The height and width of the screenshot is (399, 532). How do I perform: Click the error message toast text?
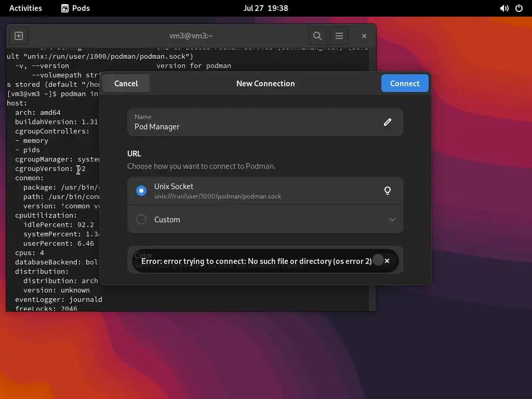[x=256, y=261]
